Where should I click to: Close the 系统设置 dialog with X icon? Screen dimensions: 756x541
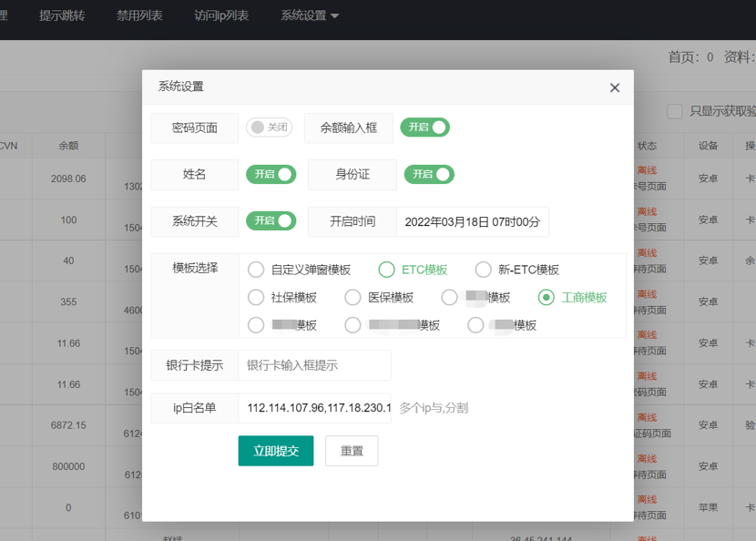614,87
